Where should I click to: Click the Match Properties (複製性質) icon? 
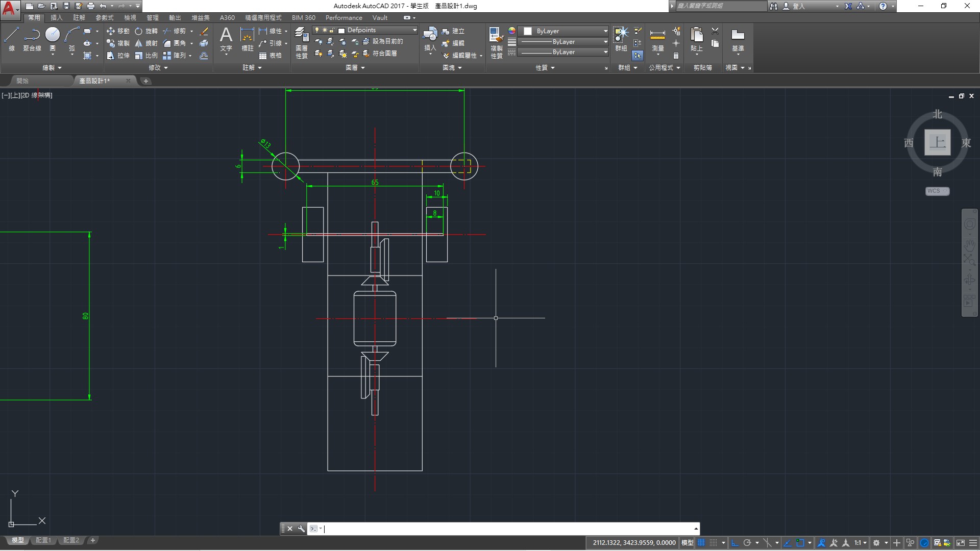tap(496, 36)
